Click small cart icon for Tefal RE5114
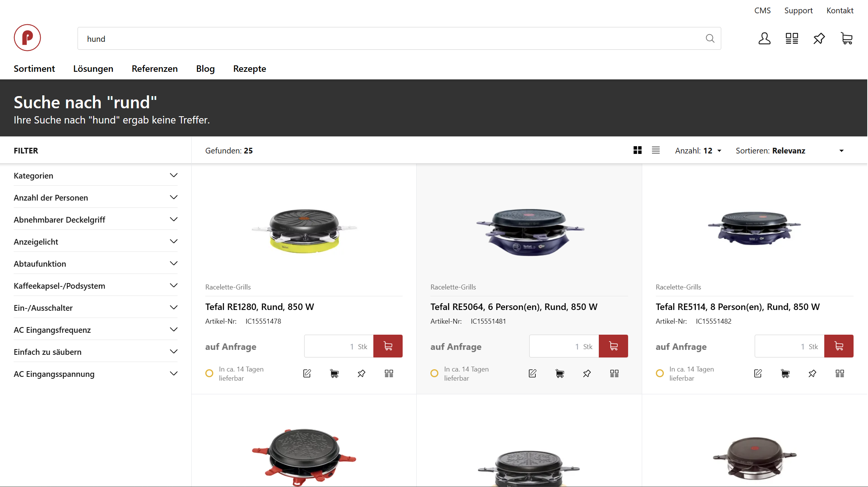Screen dimensions: 868x487 (785, 373)
